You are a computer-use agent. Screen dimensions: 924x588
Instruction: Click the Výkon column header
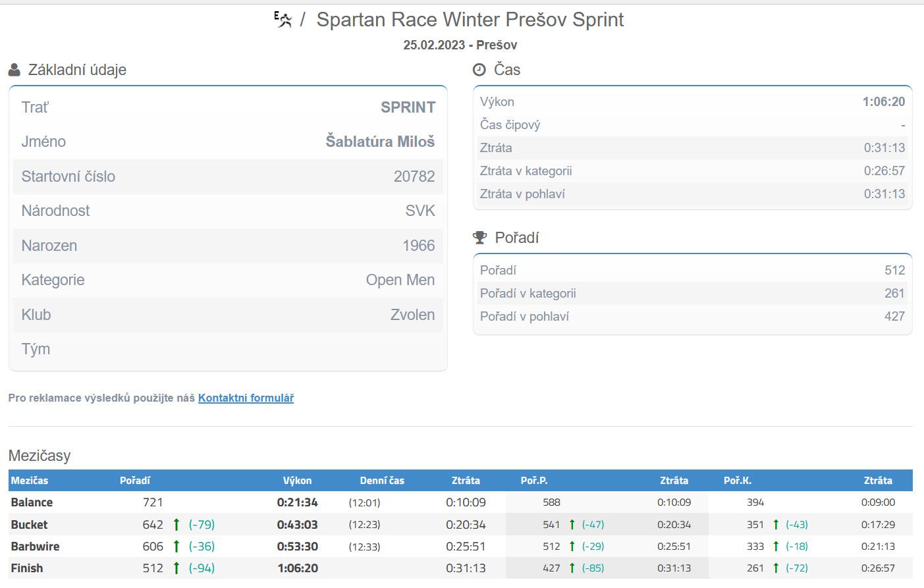point(298,481)
